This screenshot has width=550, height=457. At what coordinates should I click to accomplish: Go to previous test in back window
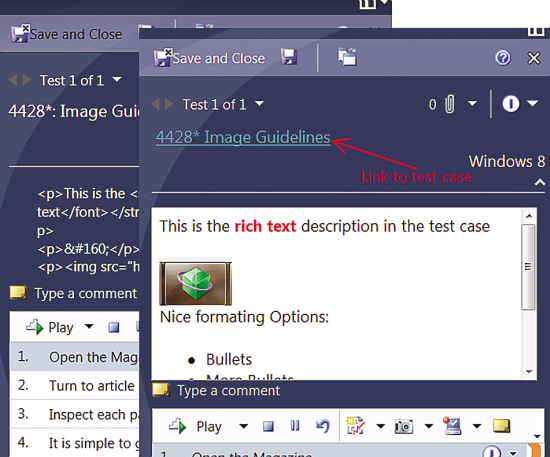(x=13, y=80)
